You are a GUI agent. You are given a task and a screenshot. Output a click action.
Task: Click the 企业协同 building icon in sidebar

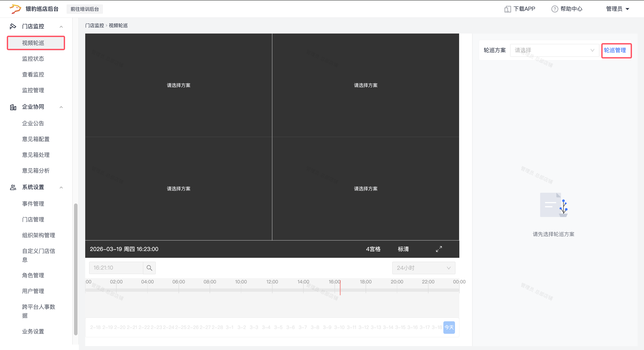[x=13, y=107]
